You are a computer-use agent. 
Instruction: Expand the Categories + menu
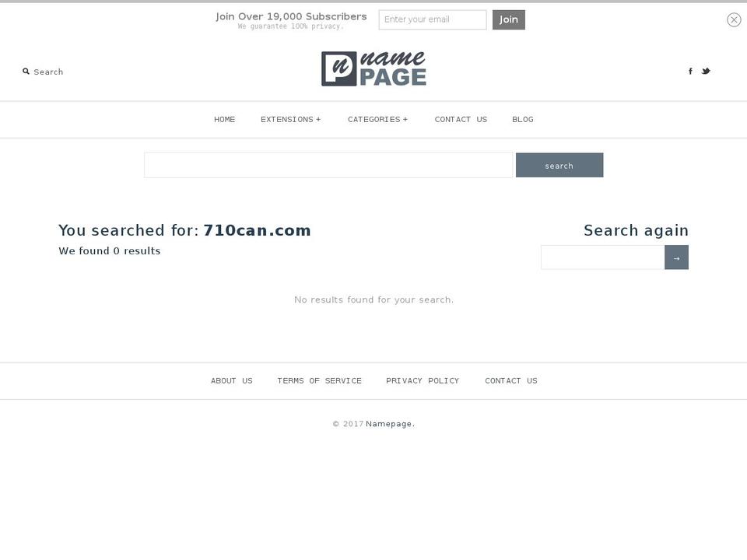coord(378,120)
